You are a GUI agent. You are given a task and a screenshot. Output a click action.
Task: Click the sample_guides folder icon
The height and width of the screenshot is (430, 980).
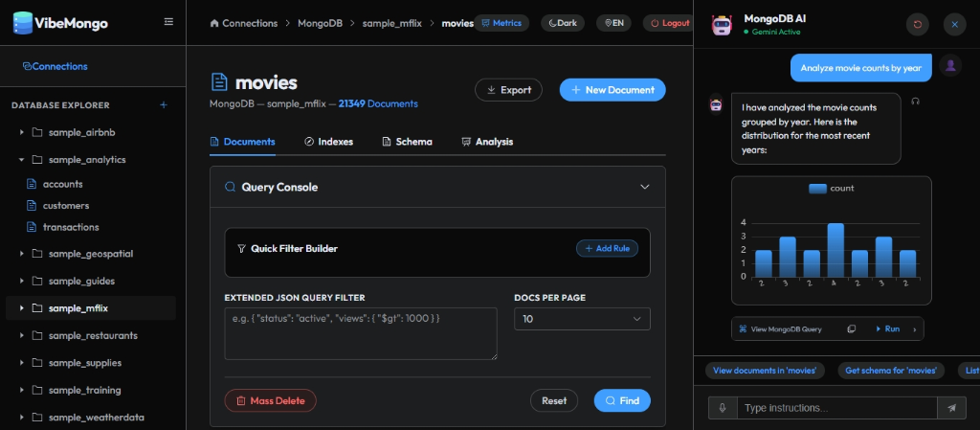[37, 282]
